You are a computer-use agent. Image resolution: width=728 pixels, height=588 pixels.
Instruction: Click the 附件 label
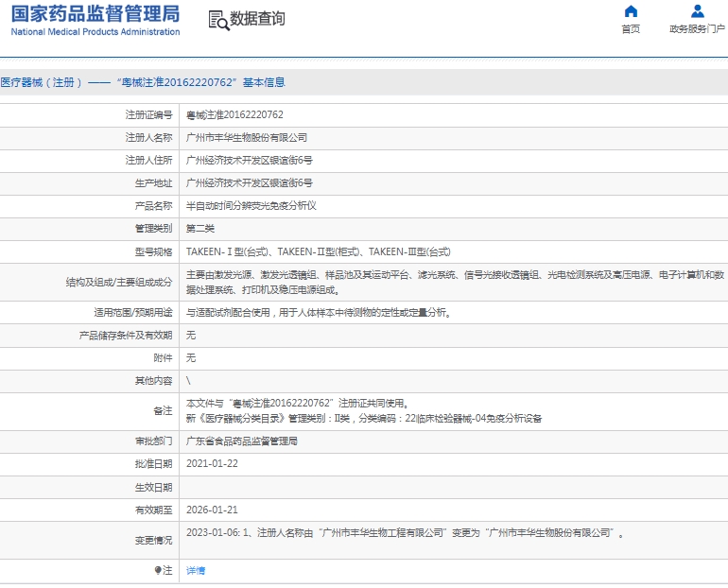click(x=163, y=358)
